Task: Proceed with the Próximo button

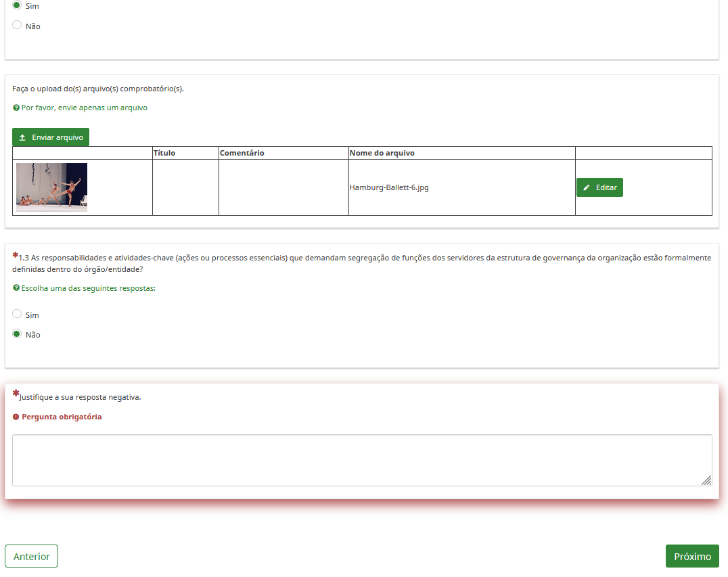Action: pos(692,556)
